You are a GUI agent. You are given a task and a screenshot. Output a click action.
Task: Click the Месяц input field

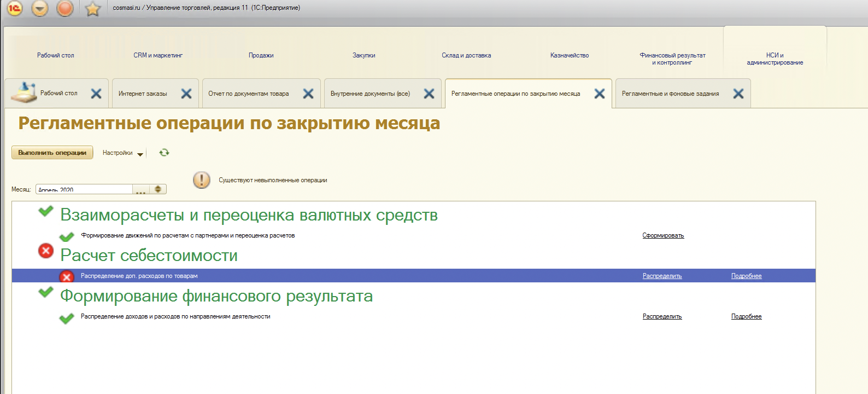click(x=84, y=189)
